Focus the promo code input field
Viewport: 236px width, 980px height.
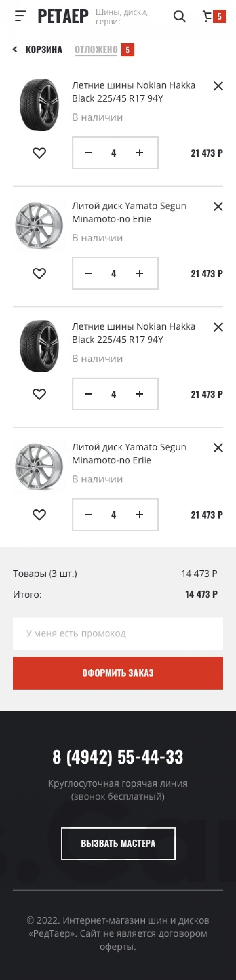118,633
